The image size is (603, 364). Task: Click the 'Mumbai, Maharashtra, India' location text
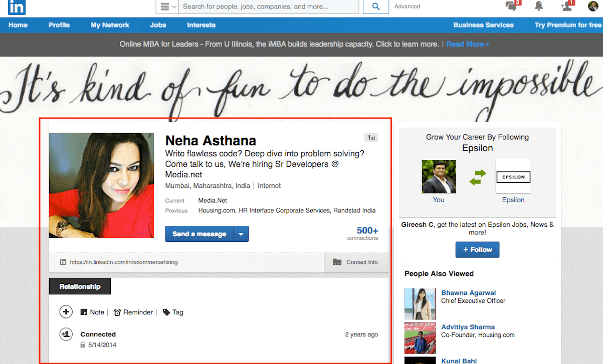coord(208,186)
